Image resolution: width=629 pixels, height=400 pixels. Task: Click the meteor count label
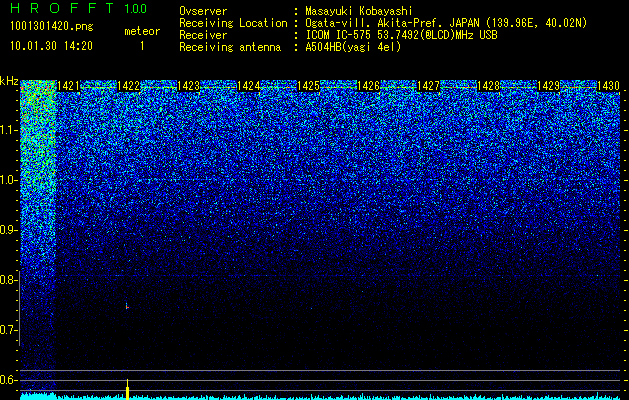pyautogui.click(x=142, y=31)
